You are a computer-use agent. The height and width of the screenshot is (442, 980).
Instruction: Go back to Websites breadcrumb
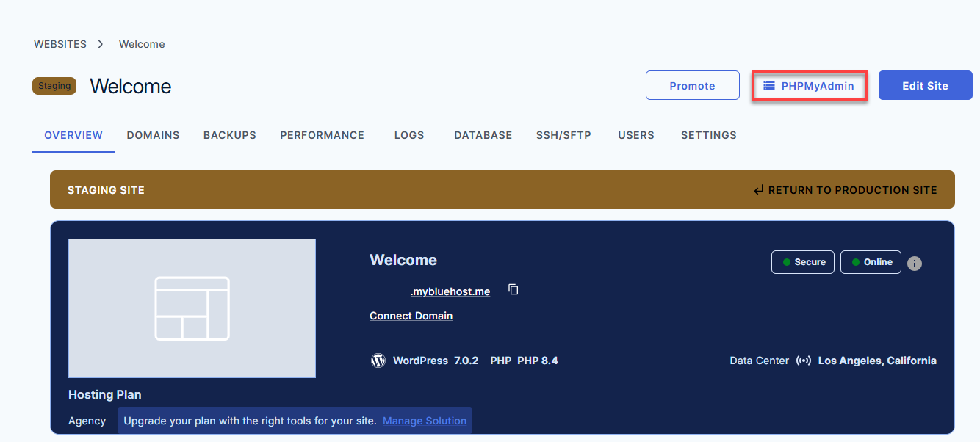[60, 44]
